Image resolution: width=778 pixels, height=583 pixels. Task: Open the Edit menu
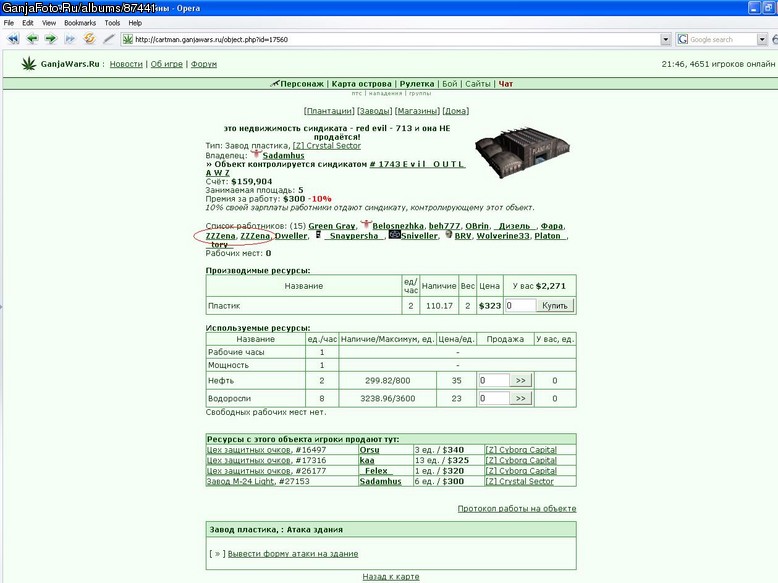pyautogui.click(x=28, y=23)
